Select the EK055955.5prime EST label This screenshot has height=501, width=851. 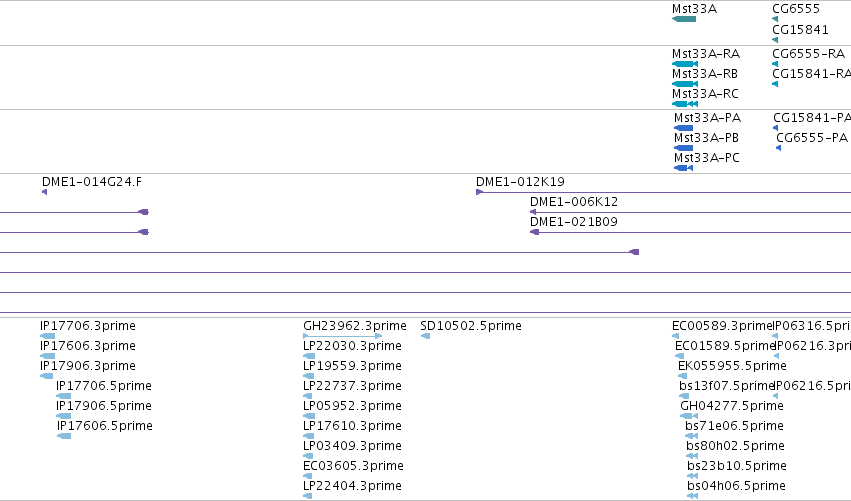[732, 366]
